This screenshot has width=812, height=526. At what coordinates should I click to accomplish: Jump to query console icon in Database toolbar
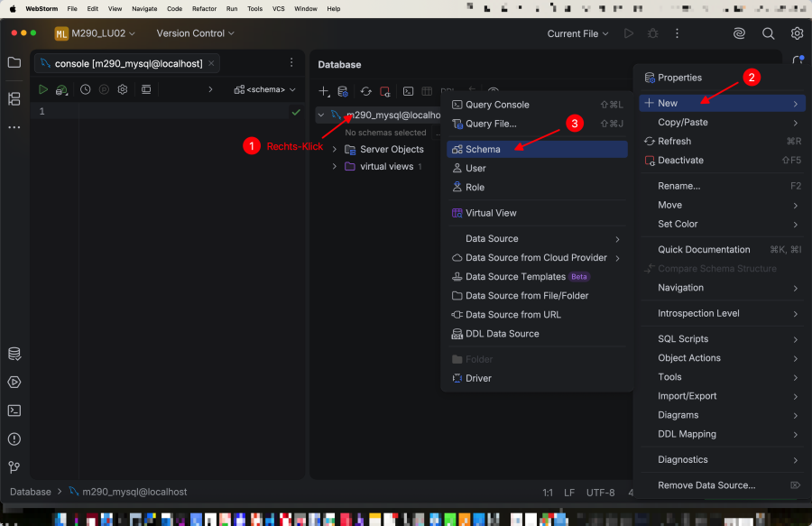coord(409,92)
